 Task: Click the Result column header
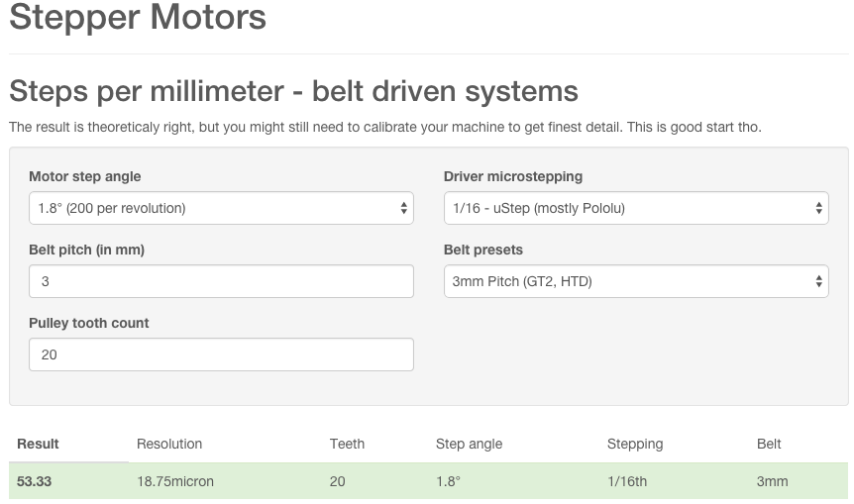coord(38,444)
